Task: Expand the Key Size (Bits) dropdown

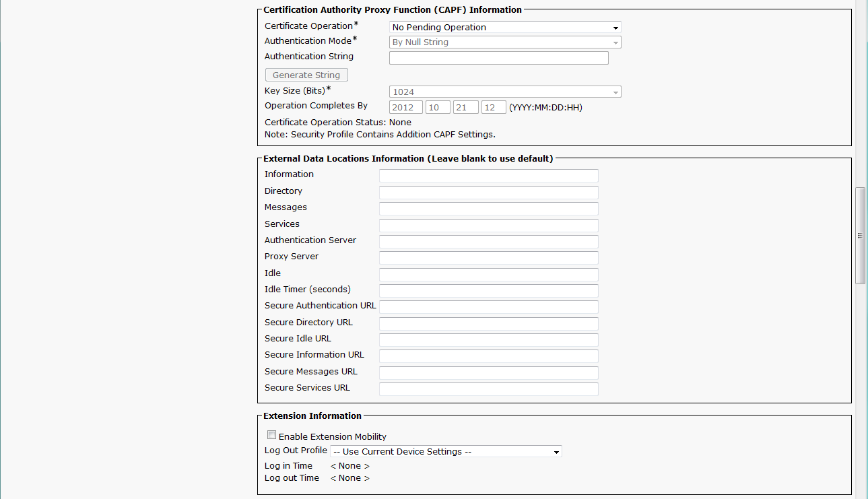Action: click(505, 92)
